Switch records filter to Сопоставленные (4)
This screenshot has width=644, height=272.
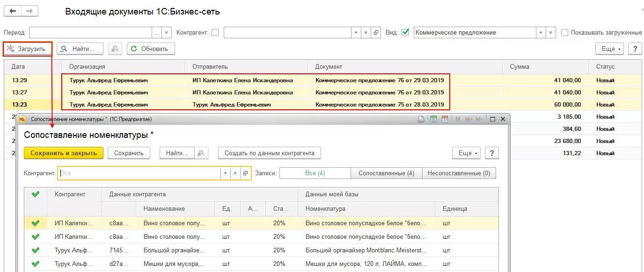point(386,173)
